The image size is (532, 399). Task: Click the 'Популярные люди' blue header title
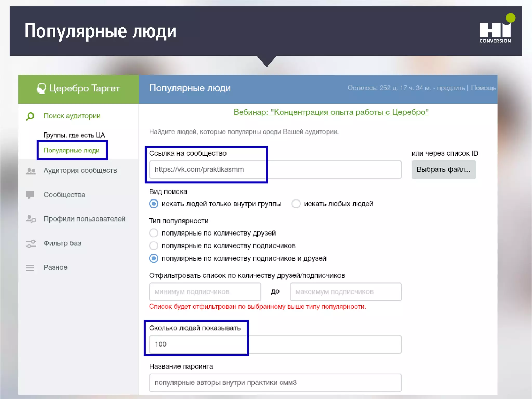[x=190, y=88]
